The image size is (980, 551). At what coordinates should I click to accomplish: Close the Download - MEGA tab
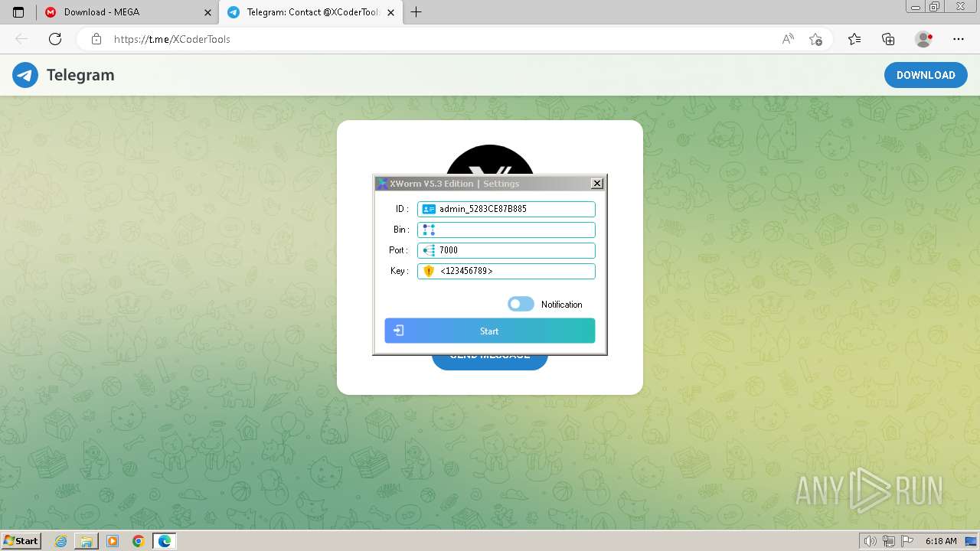tap(207, 12)
